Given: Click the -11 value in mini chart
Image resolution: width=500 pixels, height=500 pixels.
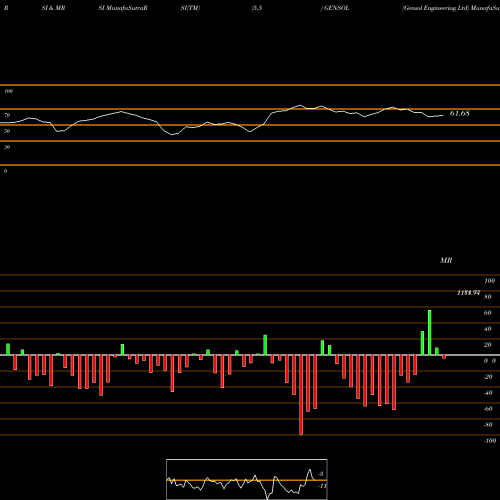Looking at the screenshot, I should click(x=322, y=486).
